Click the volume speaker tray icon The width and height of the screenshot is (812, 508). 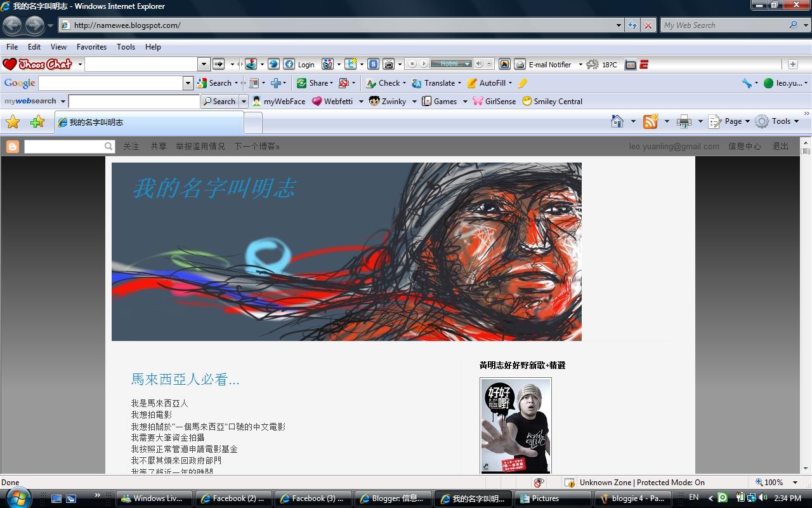tap(763, 498)
